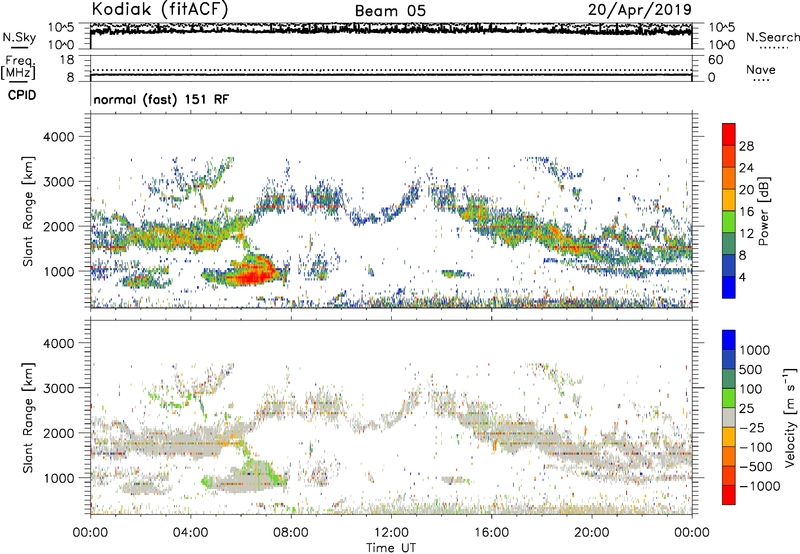Image resolution: width=800 pixels, height=554 pixels.
Task: Click the 'Kodiak (fitACF)' plot title
Action: tap(160, 9)
